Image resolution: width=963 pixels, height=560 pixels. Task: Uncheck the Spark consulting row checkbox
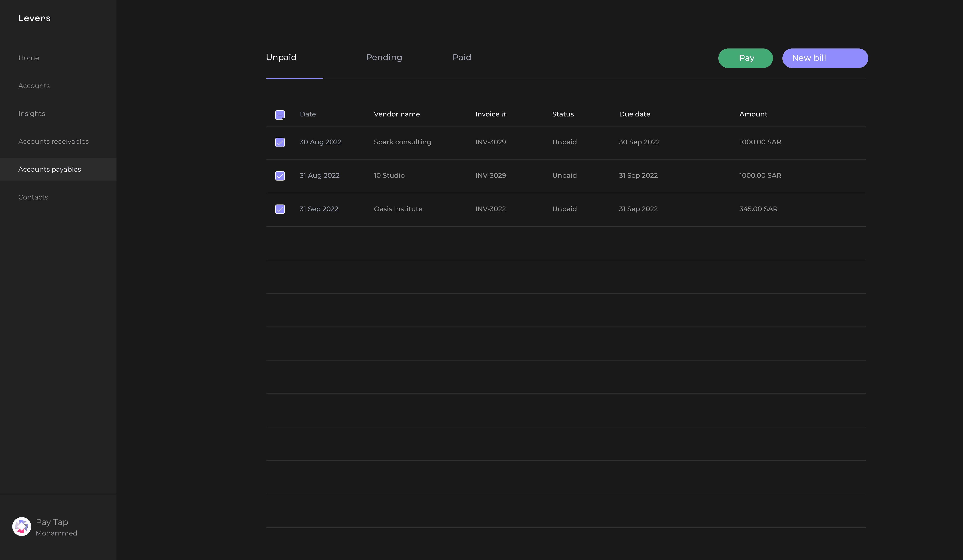click(x=280, y=142)
